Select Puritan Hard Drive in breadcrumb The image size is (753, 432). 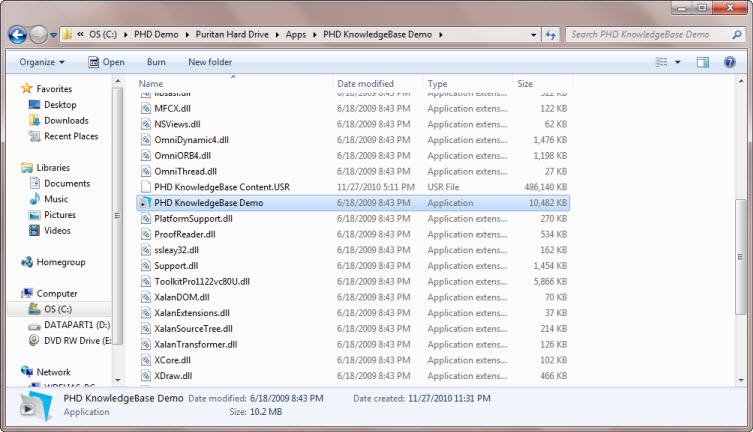pyautogui.click(x=232, y=35)
